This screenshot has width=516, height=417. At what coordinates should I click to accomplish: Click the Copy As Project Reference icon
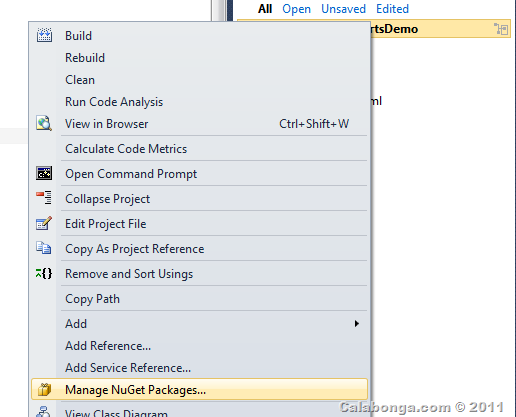click(x=44, y=248)
